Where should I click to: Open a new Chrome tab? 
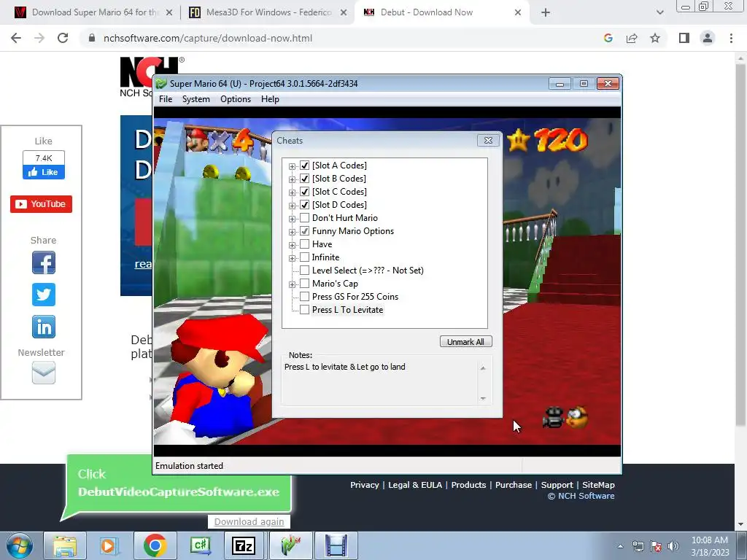546,12
